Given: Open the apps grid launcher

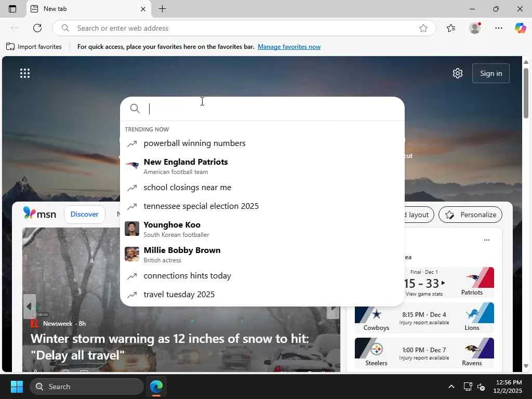Looking at the screenshot, I should (x=25, y=73).
